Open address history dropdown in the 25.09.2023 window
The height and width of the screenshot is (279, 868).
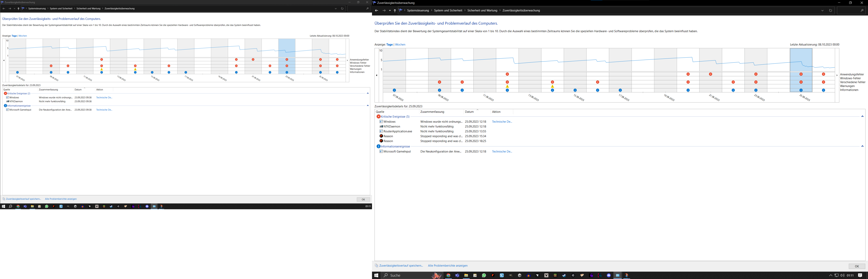pos(822,10)
